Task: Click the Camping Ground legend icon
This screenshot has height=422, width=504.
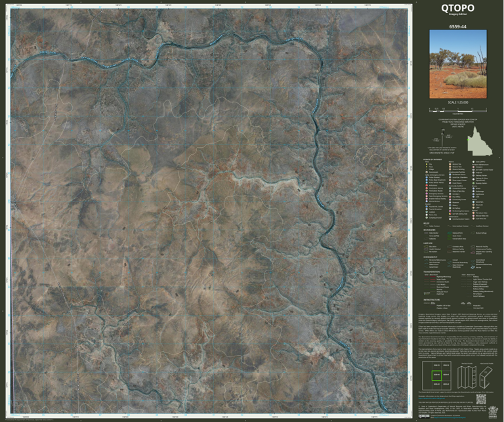Action: tap(427, 218)
